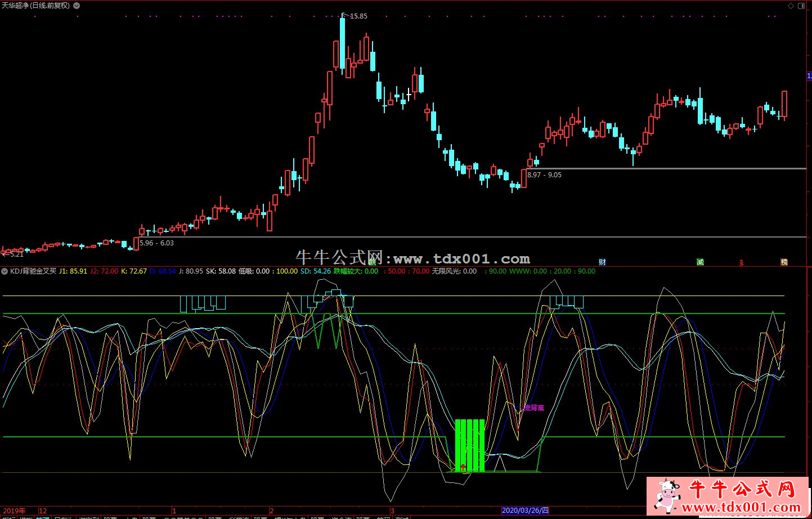This screenshot has height=519, width=812.
Task: Select the KDJ背驰金叉买 indicator name
Action: click(x=33, y=271)
